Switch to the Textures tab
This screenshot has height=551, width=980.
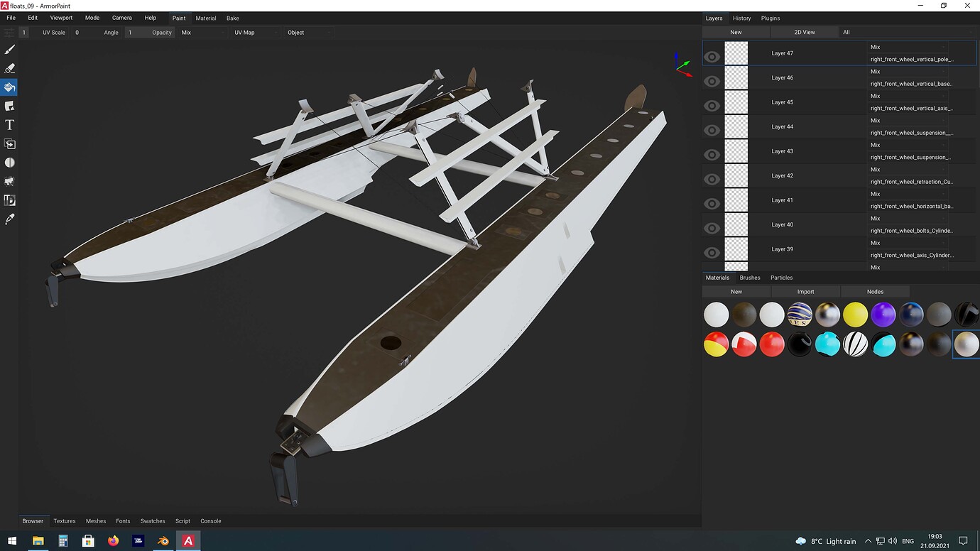point(65,521)
